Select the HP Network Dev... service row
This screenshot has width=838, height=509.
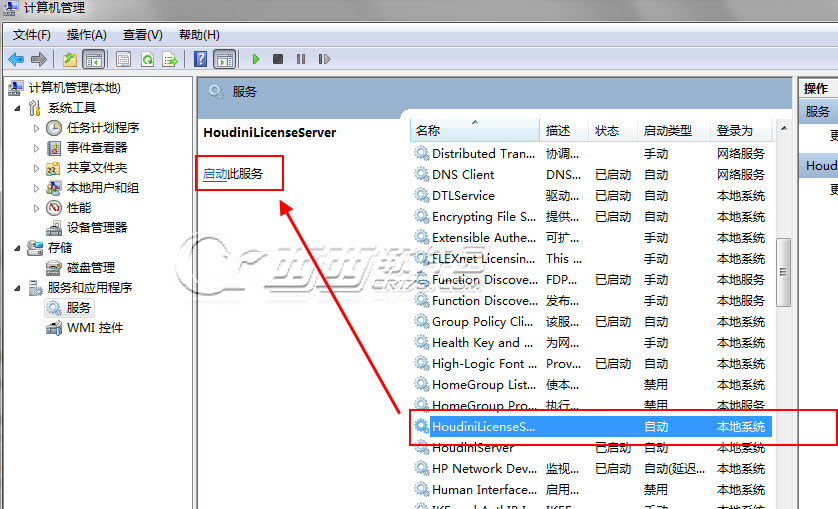[x=592, y=469]
